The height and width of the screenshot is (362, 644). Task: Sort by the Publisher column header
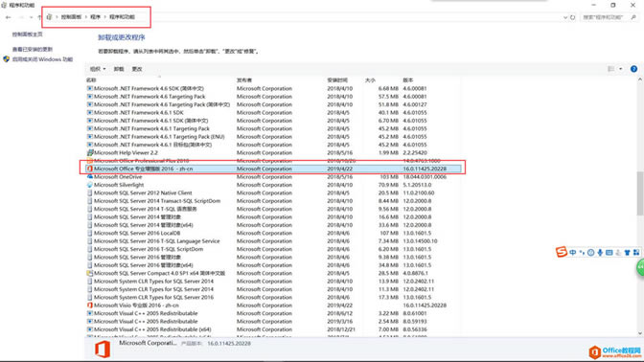pyautogui.click(x=244, y=80)
